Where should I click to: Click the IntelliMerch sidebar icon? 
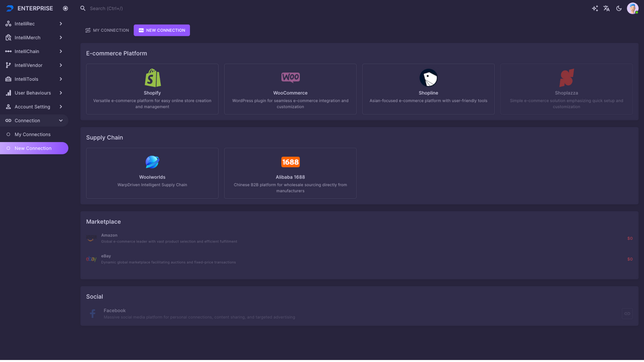[8, 38]
